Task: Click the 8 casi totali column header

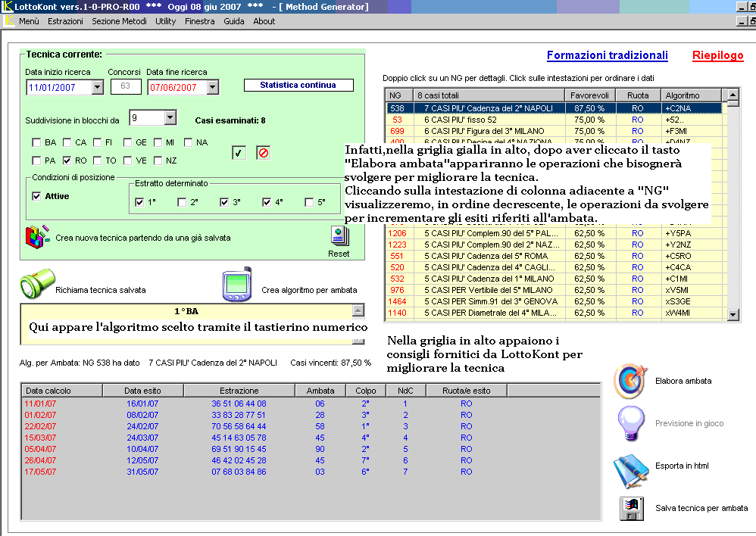Action: tap(489, 95)
